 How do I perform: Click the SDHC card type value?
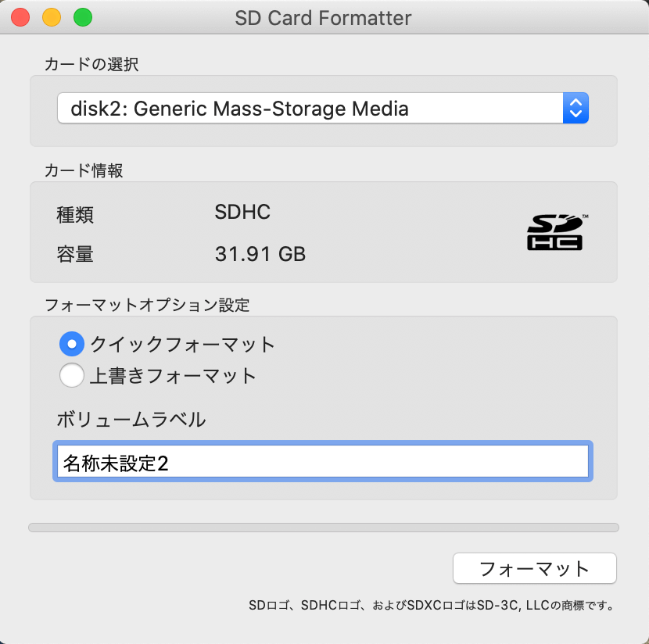pyautogui.click(x=242, y=212)
